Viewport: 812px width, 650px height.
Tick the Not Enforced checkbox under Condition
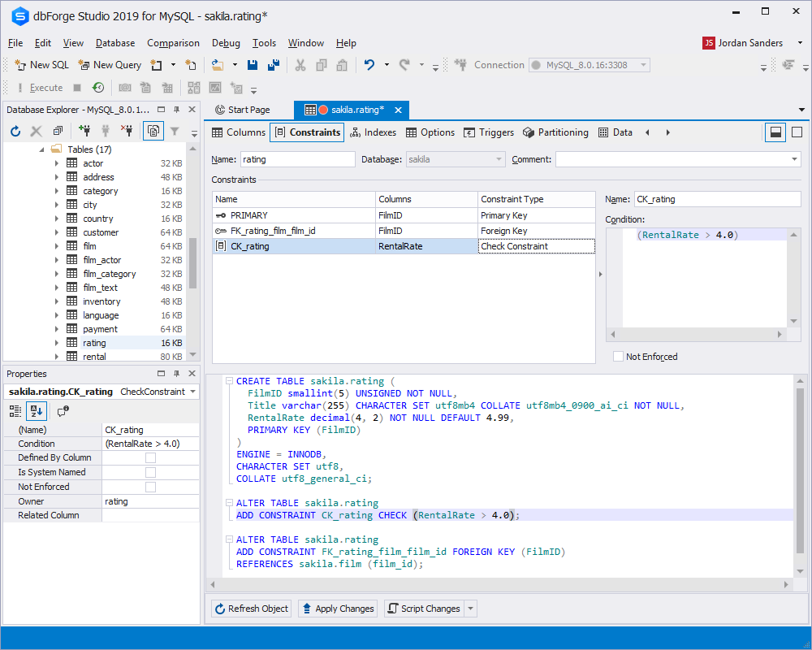tap(619, 357)
